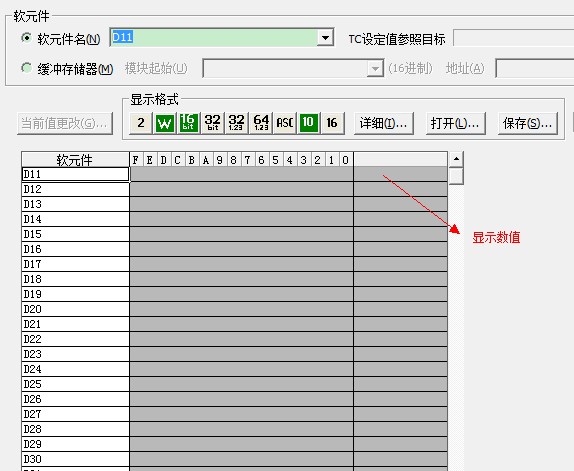Select 32 bit integer display format
Image resolution: width=574 pixels, height=471 pixels.
coord(212,123)
